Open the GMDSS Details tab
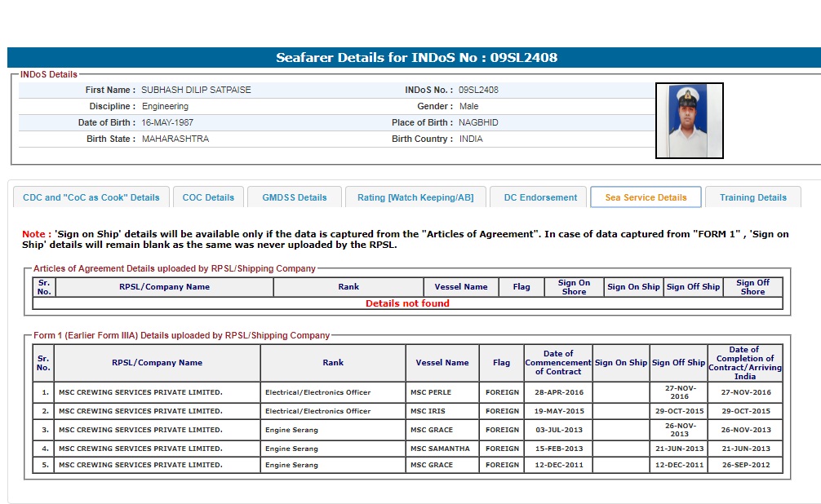The image size is (821, 504). coord(295,197)
